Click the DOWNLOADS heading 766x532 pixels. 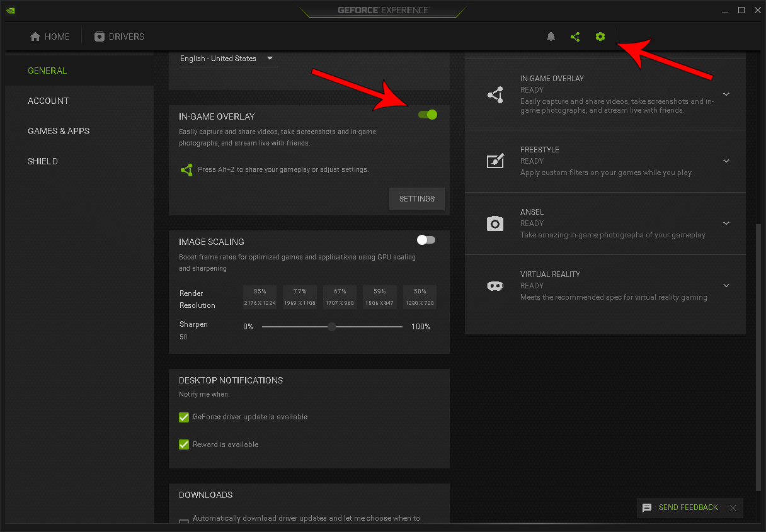tap(206, 495)
